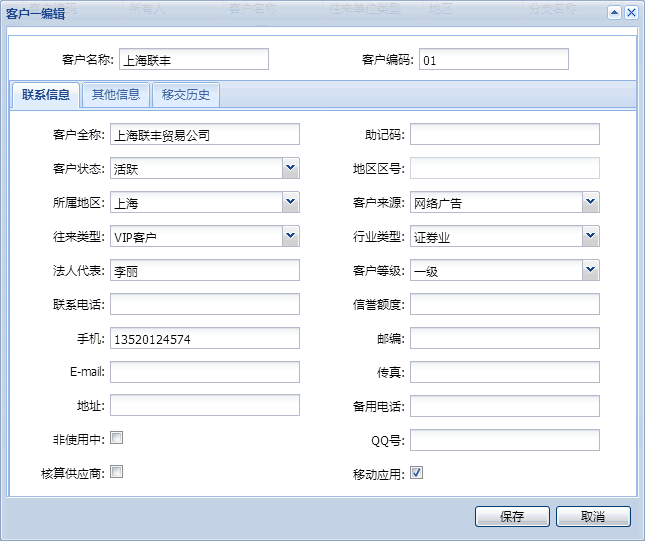
Task: Open the 往来类型 dropdown menu
Action: (290, 236)
